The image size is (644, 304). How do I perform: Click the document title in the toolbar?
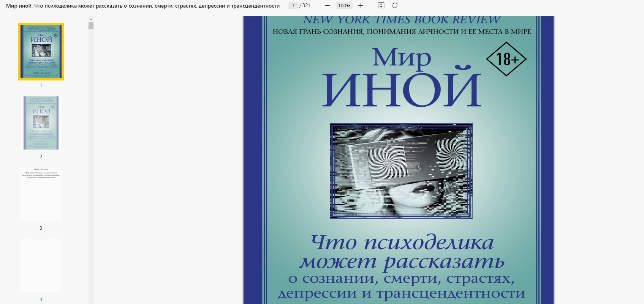pyautogui.click(x=143, y=6)
